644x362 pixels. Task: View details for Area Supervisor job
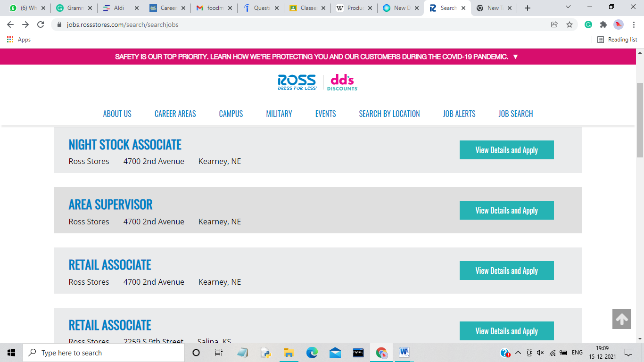507,210
